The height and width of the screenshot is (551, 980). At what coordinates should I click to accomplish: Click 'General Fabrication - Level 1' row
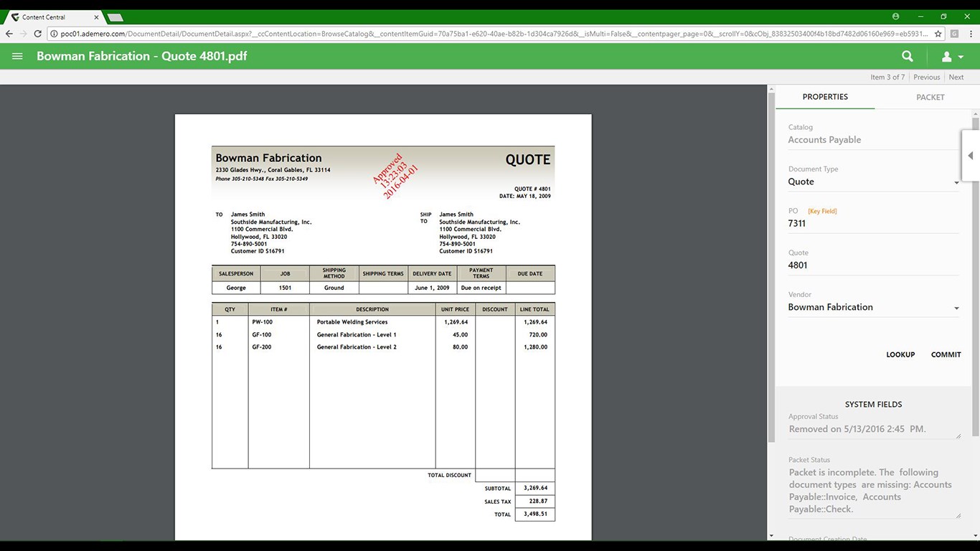pyautogui.click(x=357, y=335)
